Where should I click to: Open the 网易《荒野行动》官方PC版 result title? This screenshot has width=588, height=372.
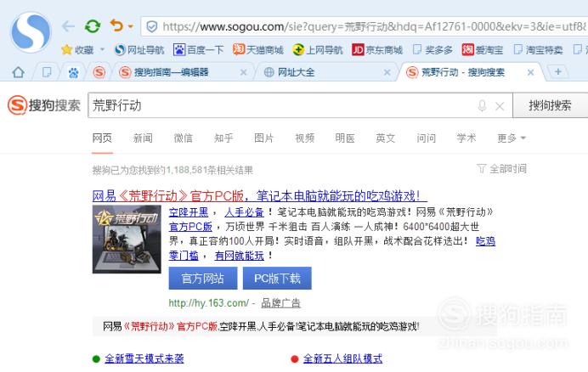pos(259,195)
